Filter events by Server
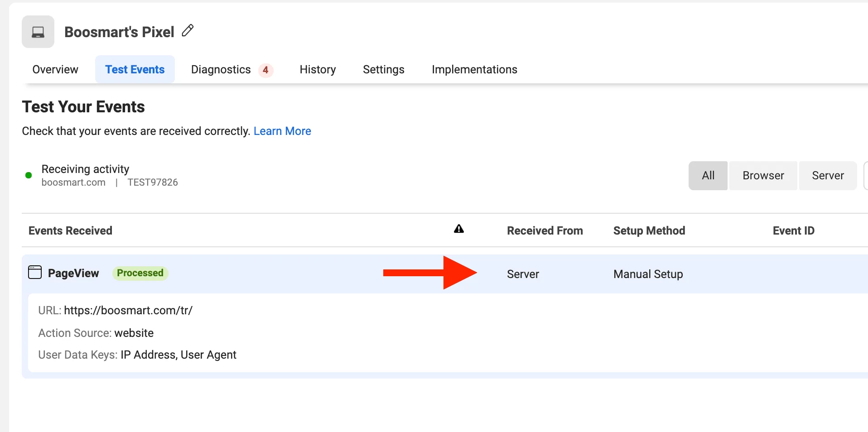868x432 pixels. pos(828,176)
